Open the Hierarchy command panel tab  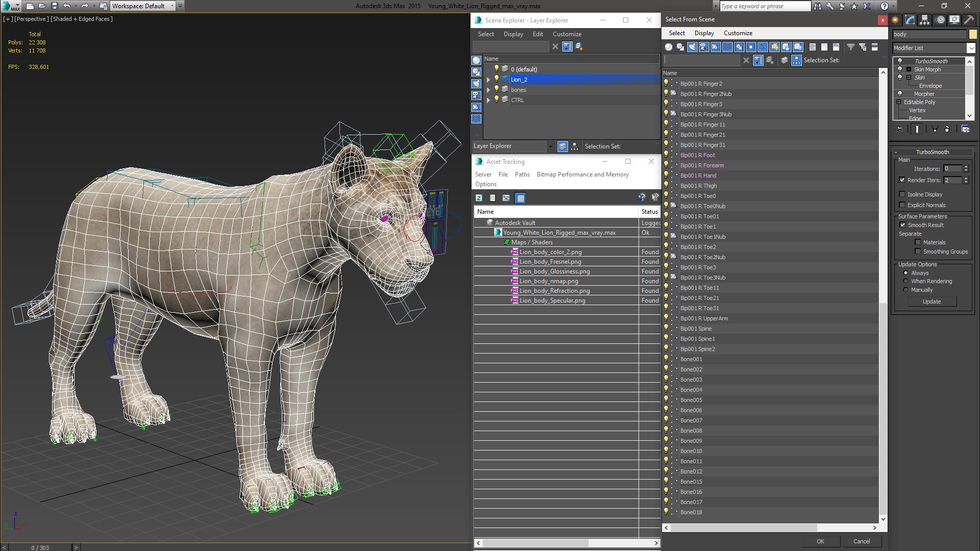pos(925,20)
